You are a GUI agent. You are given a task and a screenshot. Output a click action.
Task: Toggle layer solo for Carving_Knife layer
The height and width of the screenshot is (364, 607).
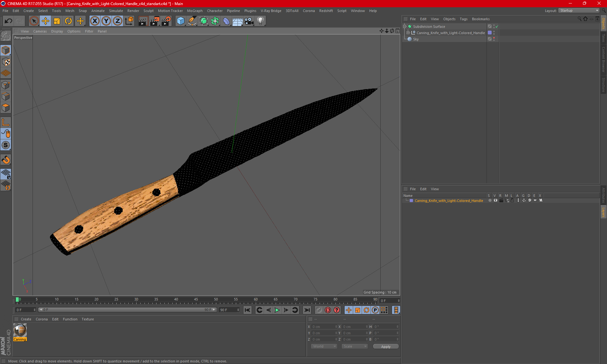point(490,200)
